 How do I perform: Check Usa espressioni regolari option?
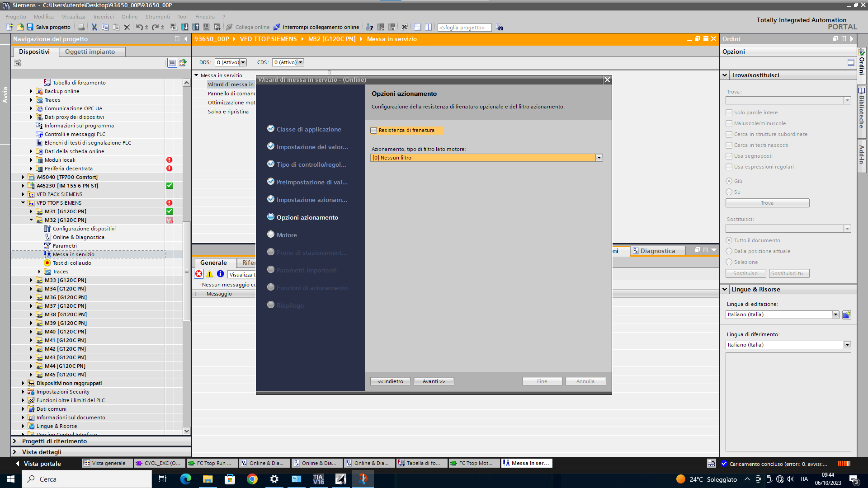pos(729,167)
